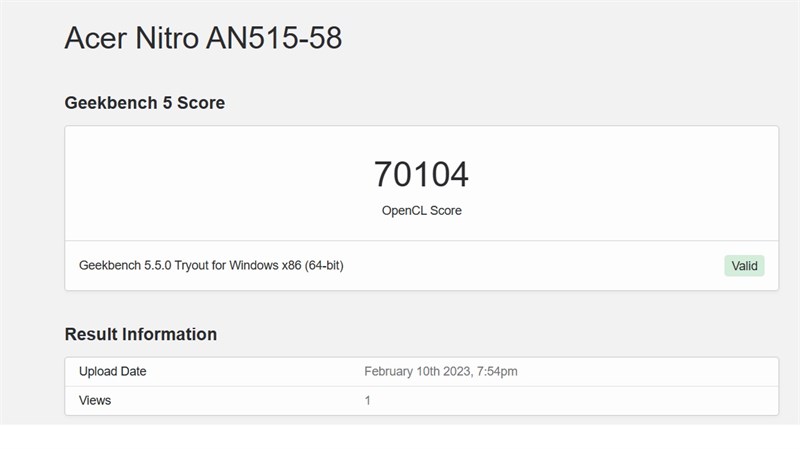
Task: Select the 70104 score value
Action: 421,174
